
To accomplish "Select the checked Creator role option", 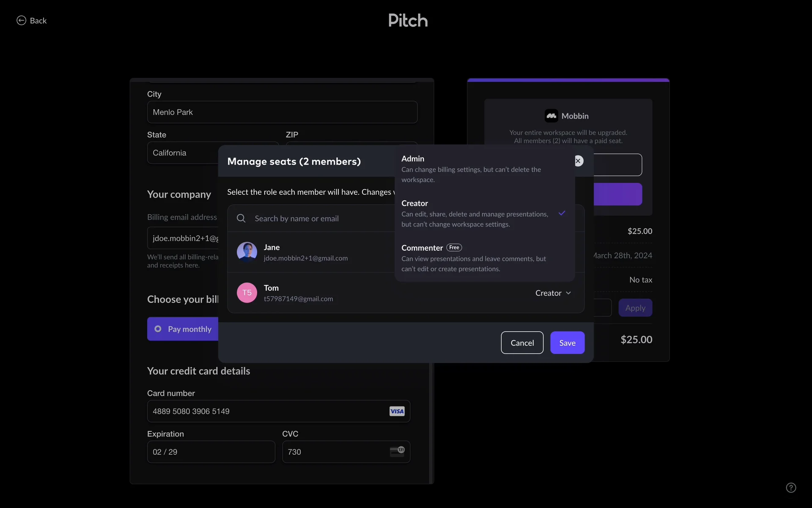I will pyautogui.click(x=474, y=213).
